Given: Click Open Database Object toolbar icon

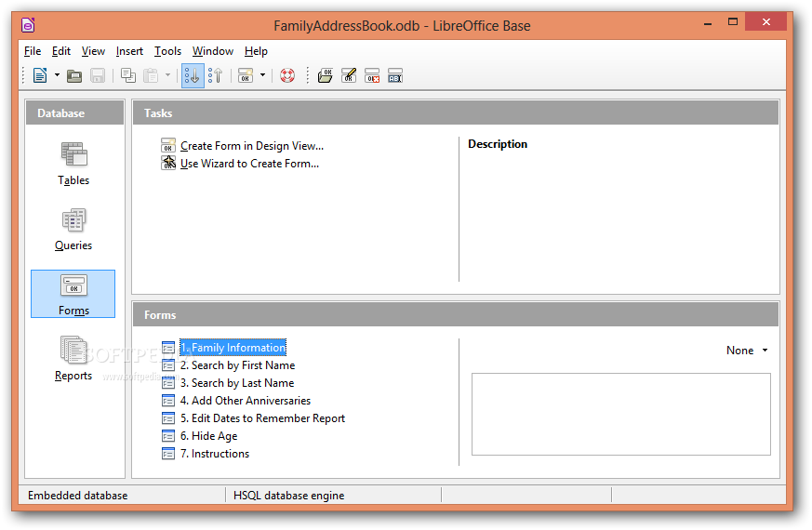Looking at the screenshot, I should [x=326, y=76].
